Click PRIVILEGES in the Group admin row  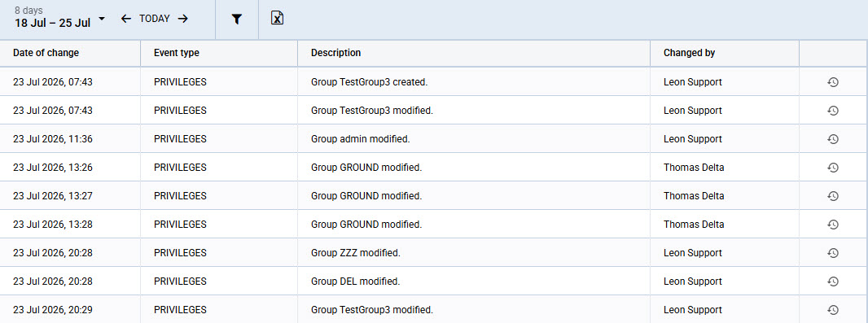[180, 139]
